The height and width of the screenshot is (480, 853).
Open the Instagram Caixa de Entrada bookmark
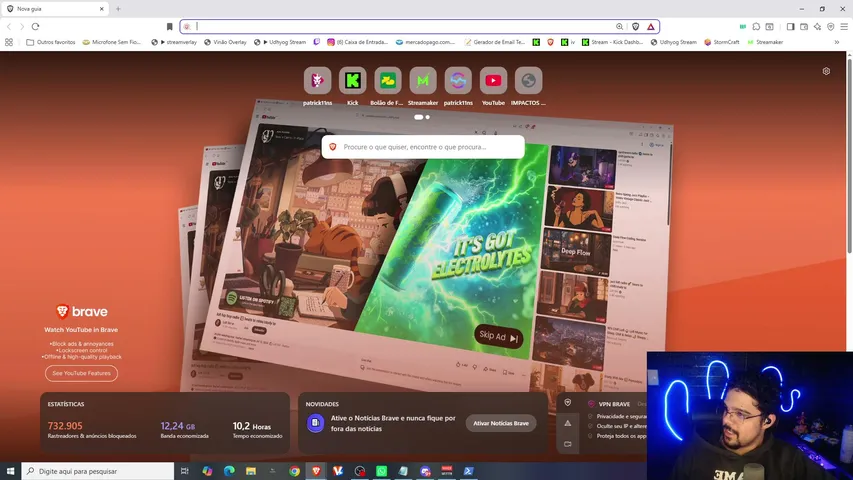click(357, 42)
